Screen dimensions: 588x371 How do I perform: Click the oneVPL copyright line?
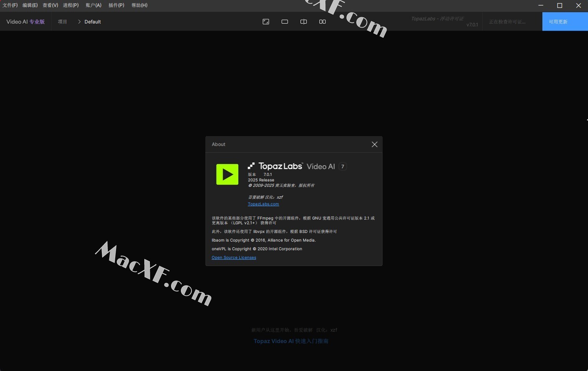point(257,249)
